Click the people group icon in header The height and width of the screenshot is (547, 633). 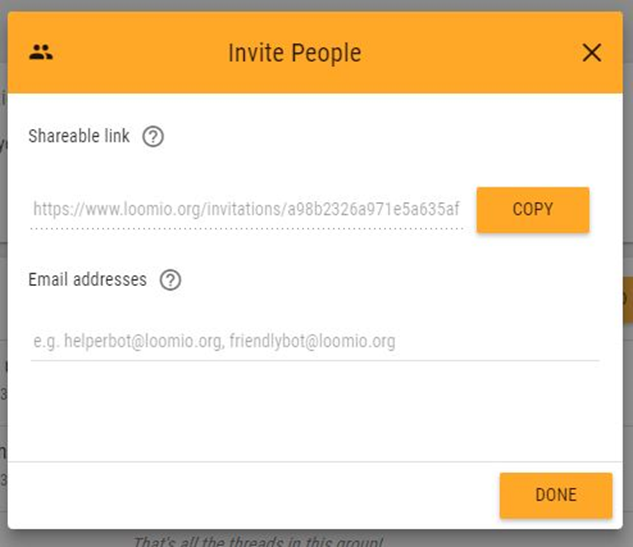pyautogui.click(x=41, y=53)
